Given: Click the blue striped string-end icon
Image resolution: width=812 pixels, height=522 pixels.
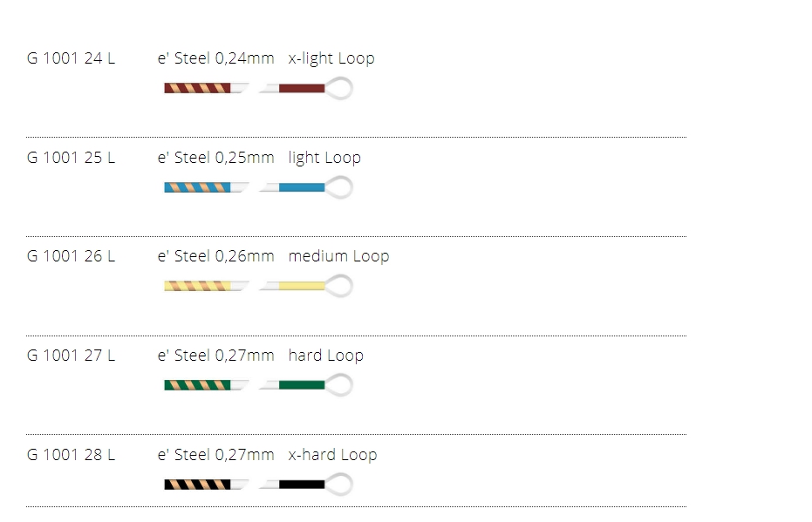Looking at the screenshot, I should pyautogui.click(x=205, y=187).
